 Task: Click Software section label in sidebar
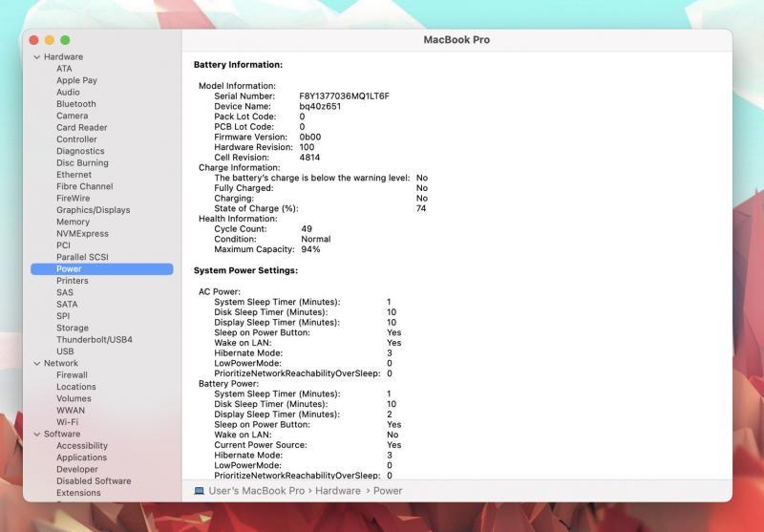[62, 434]
